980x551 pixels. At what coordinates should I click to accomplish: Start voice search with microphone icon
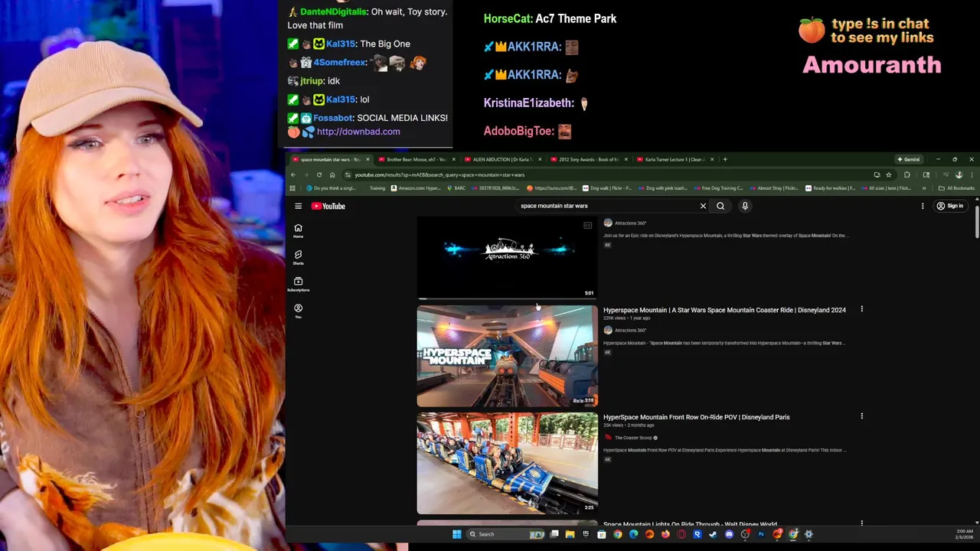point(744,206)
